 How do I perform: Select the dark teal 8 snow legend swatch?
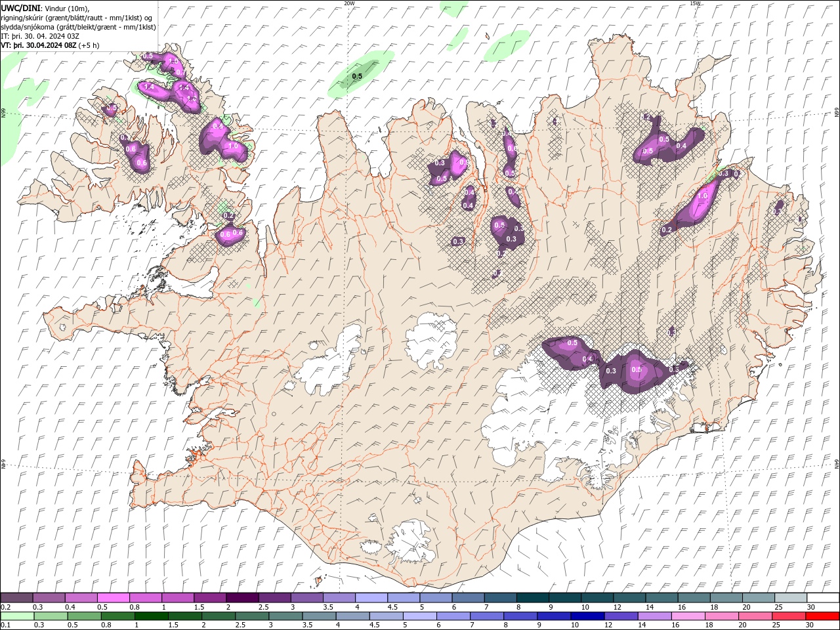pos(532,598)
